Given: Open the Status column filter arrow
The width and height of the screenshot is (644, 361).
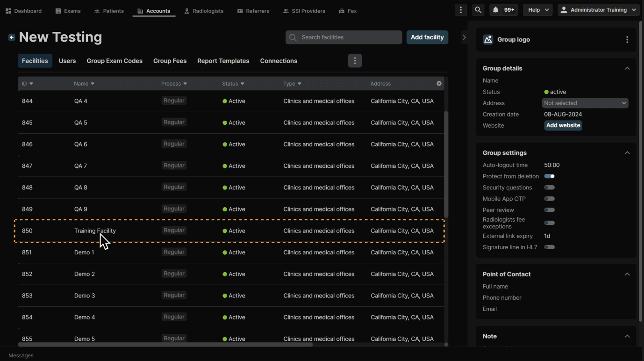Looking at the screenshot, I should pyautogui.click(x=242, y=84).
